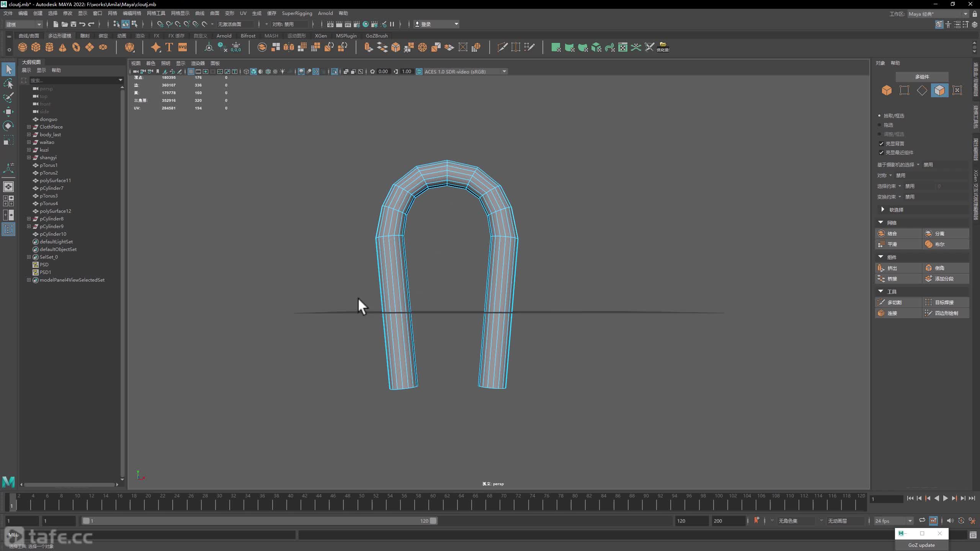Select 拖选 radio option
980x551 pixels.
(879, 125)
